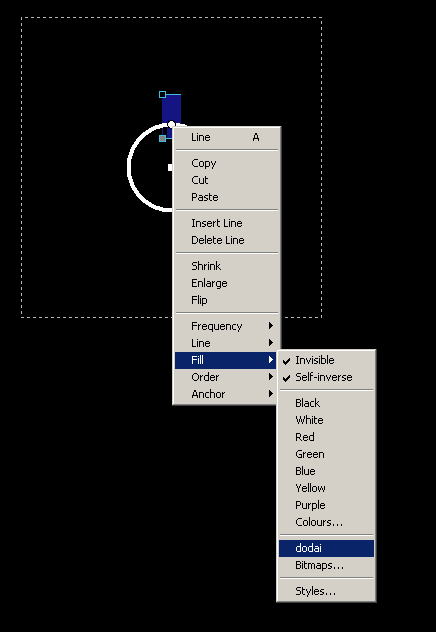Toggle the Self-inverse fill option
The height and width of the screenshot is (632, 436).
(326, 377)
